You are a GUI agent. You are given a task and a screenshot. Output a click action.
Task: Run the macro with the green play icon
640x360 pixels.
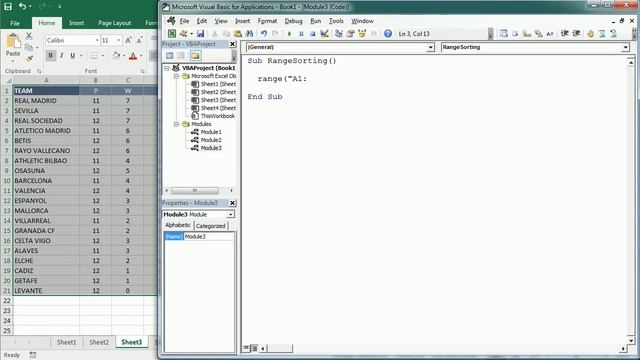[x=289, y=34]
